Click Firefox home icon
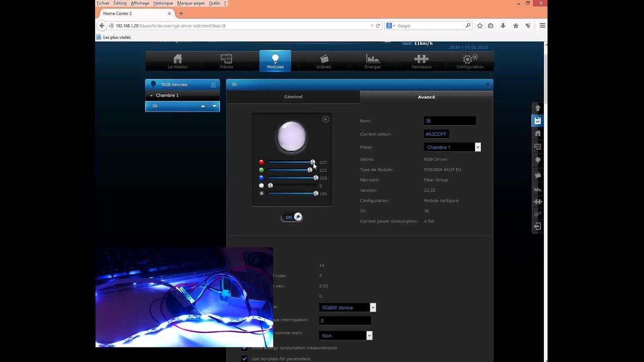 coord(516,26)
